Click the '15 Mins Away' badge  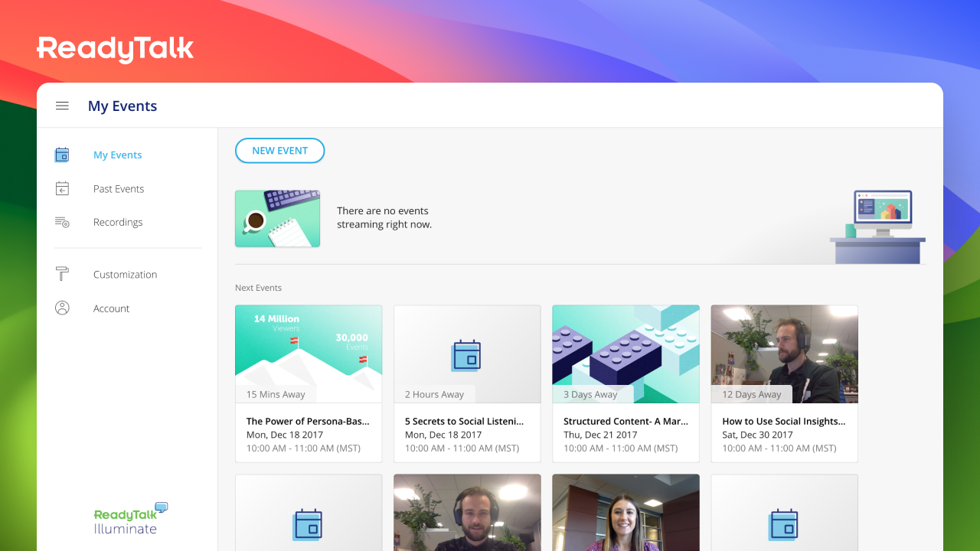coord(276,394)
